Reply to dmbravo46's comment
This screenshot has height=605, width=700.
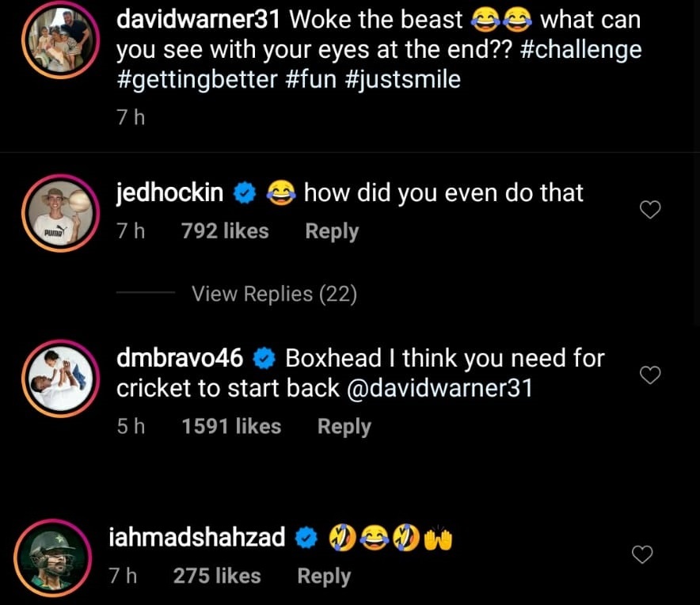click(344, 426)
